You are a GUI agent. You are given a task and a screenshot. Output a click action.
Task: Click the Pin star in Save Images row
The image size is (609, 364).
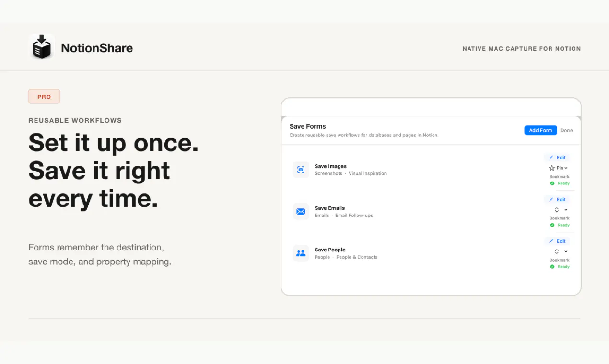point(551,168)
